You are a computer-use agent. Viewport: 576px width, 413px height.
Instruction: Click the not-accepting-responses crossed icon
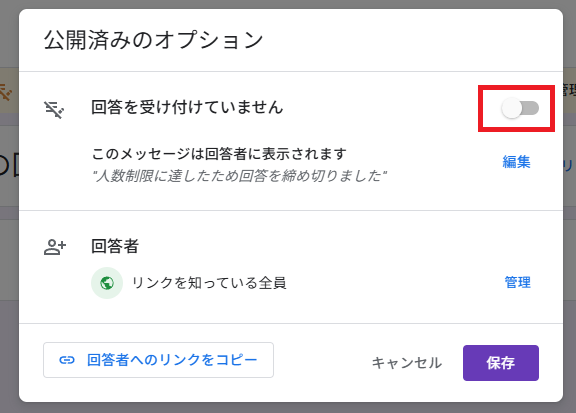pos(54,109)
